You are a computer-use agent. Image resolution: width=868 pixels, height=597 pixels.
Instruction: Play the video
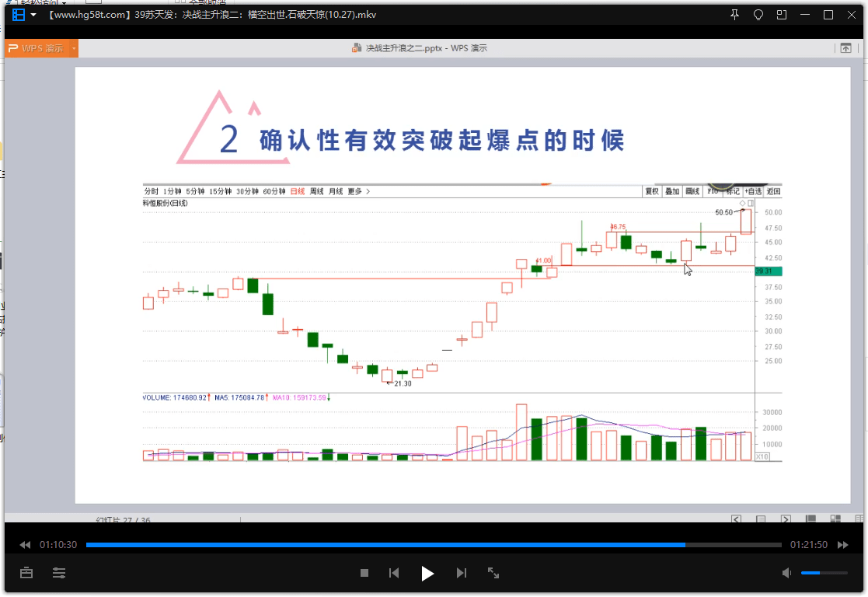pyautogui.click(x=427, y=573)
